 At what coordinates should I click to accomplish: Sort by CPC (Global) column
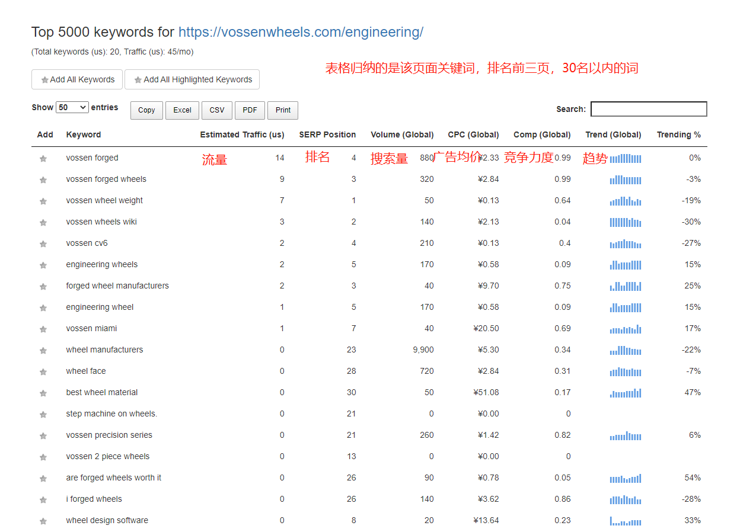[x=473, y=134]
